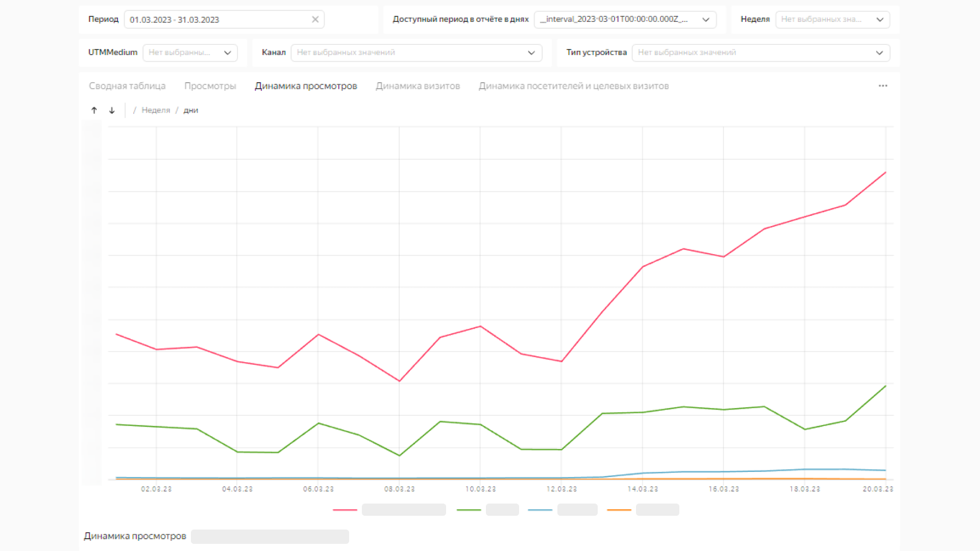Toggle the blue line legend marker
This screenshot has width=980, height=551.
coord(540,510)
